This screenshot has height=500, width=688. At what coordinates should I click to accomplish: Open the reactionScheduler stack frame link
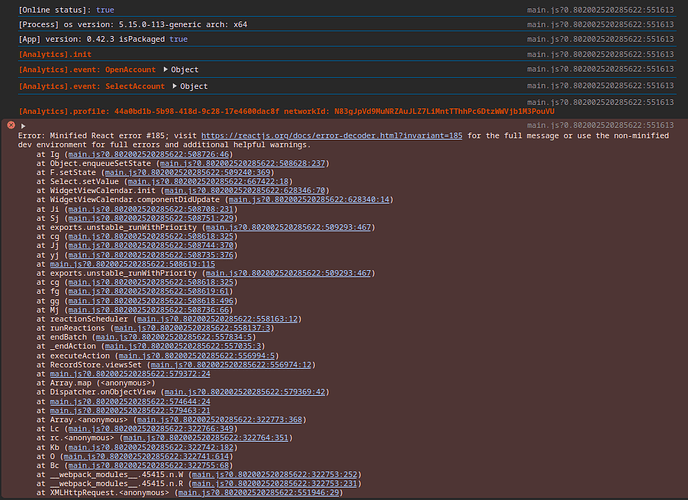(x=218, y=319)
